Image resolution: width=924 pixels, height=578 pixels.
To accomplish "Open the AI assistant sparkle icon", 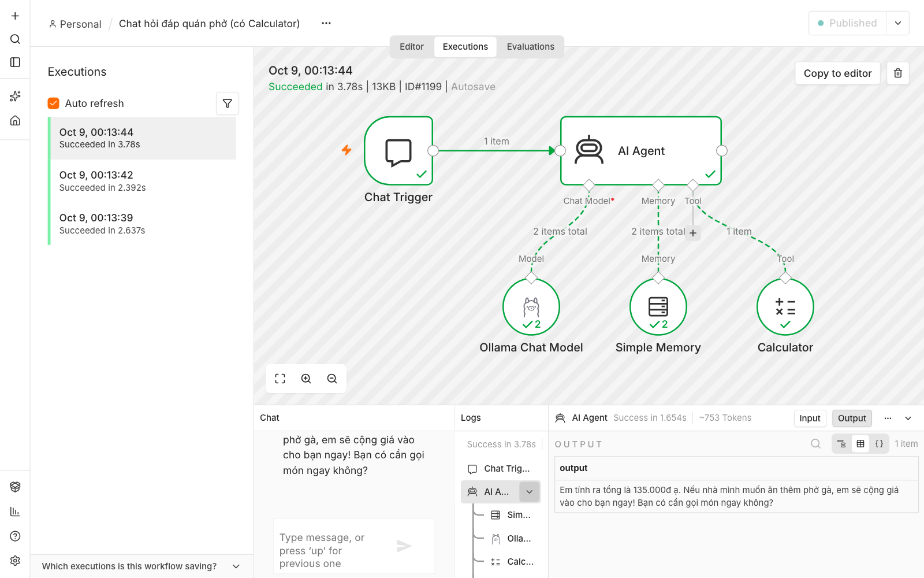I will (x=15, y=96).
